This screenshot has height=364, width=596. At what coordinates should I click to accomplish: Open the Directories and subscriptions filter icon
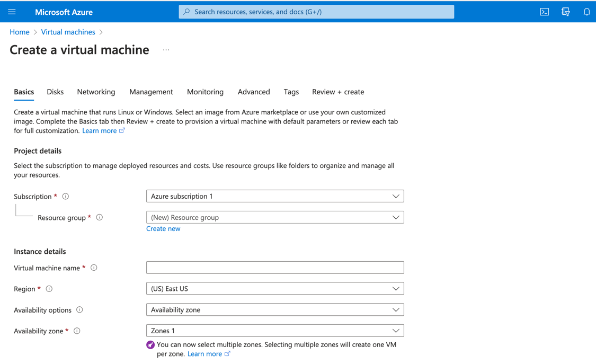pos(566,12)
